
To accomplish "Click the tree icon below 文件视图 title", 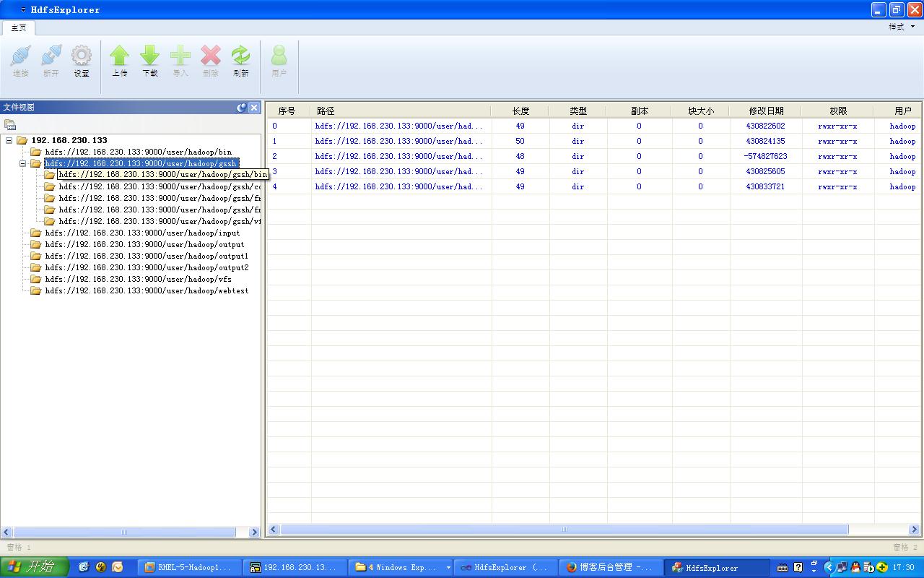I will point(10,125).
